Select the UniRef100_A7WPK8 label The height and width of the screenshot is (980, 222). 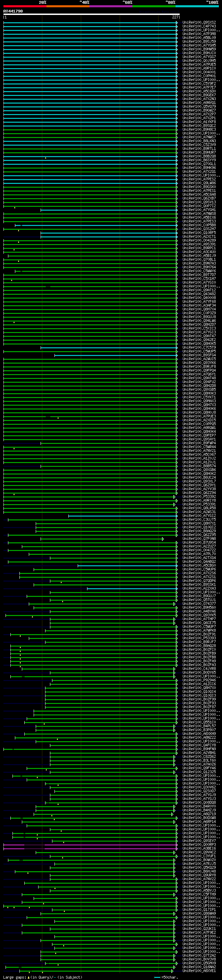[199, 631]
